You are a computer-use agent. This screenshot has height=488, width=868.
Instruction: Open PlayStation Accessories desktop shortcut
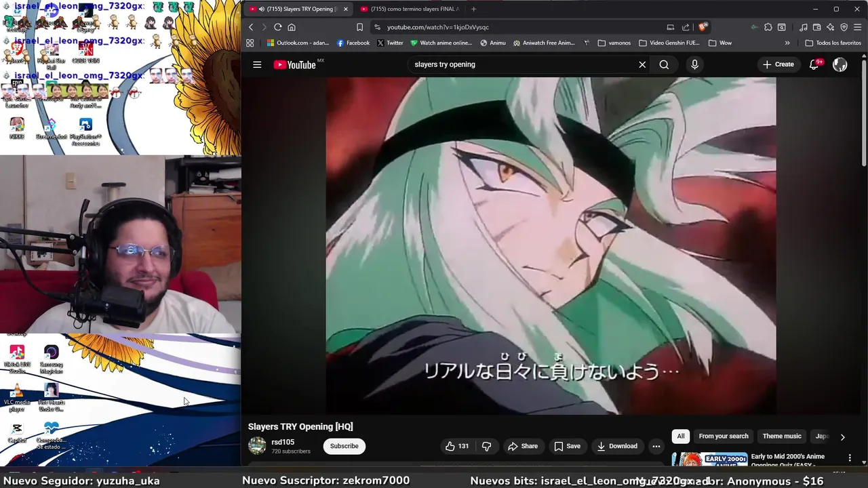(85, 132)
